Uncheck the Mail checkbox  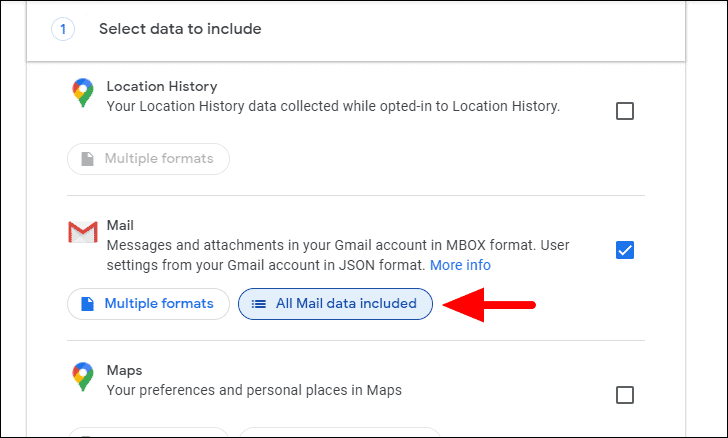pos(624,250)
